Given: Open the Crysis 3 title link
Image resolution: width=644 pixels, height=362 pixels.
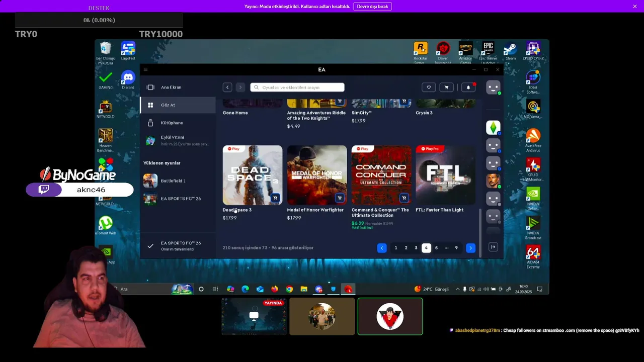Looking at the screenshot, I should tap(424, 113).
